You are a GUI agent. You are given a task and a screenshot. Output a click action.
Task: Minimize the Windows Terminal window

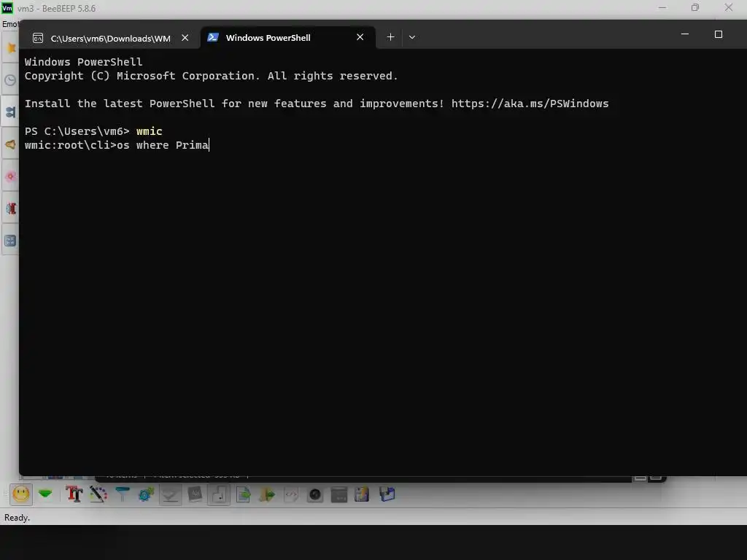[685, 34]
